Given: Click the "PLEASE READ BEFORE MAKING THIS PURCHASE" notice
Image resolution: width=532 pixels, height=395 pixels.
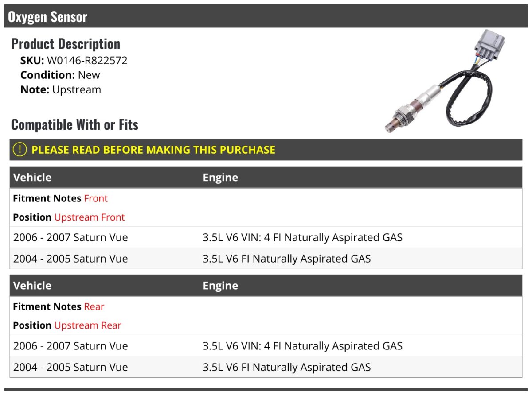Looking at the screenshot, I should tap(153, 150).
